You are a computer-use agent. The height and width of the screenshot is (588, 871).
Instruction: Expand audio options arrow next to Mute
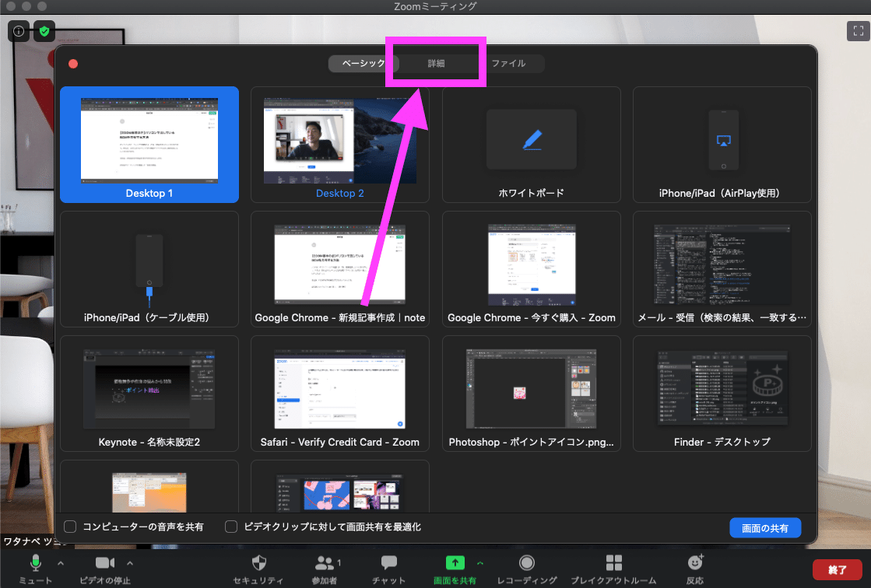(61, 563)
